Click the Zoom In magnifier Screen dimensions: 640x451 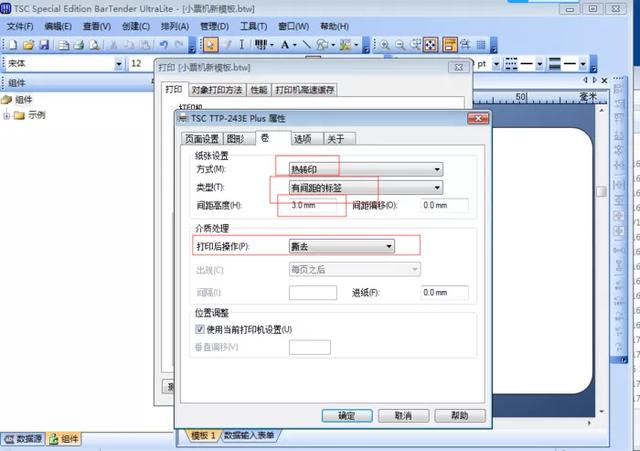pos(384,44)
